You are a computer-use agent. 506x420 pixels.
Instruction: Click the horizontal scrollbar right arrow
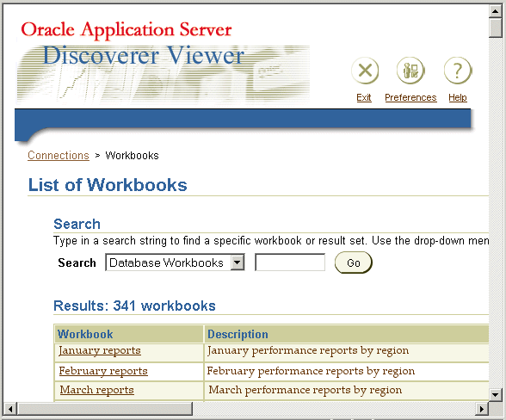[x=482, y=409]
